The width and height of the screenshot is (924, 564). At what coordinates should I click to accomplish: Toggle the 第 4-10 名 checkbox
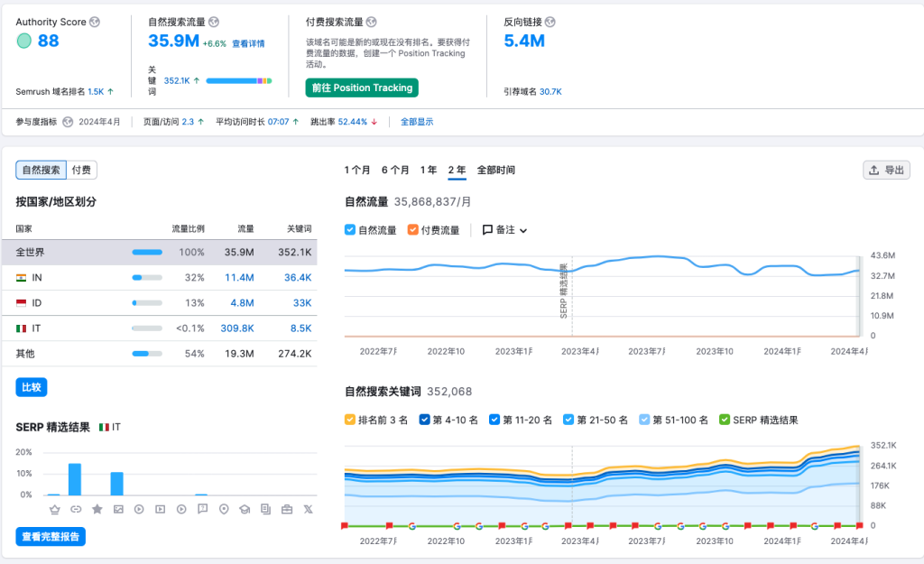coord(424,420)
